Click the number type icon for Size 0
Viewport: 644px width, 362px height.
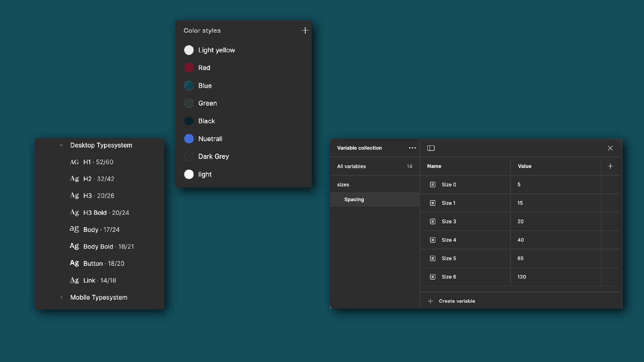(433, 185)
